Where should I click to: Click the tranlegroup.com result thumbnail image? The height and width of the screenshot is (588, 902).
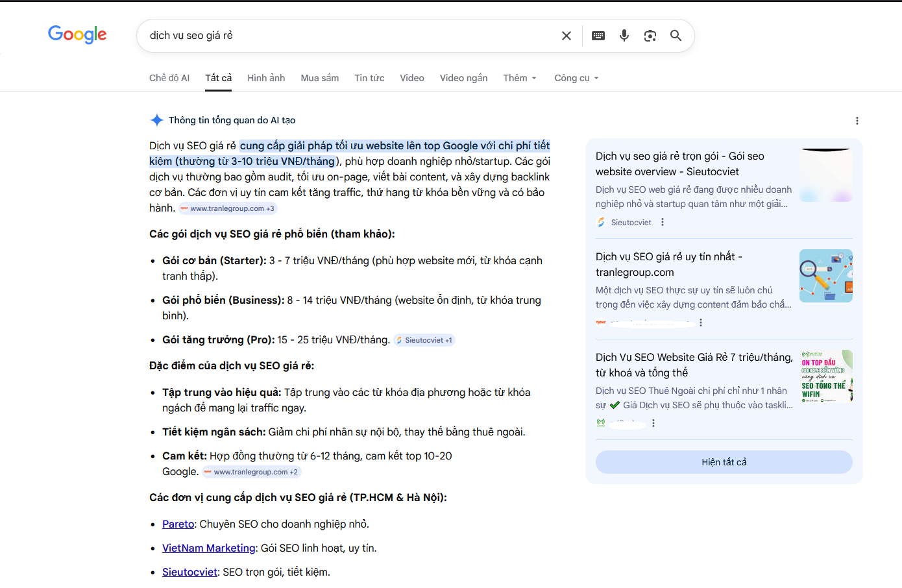pyautogui.click(x=825, y=275)
